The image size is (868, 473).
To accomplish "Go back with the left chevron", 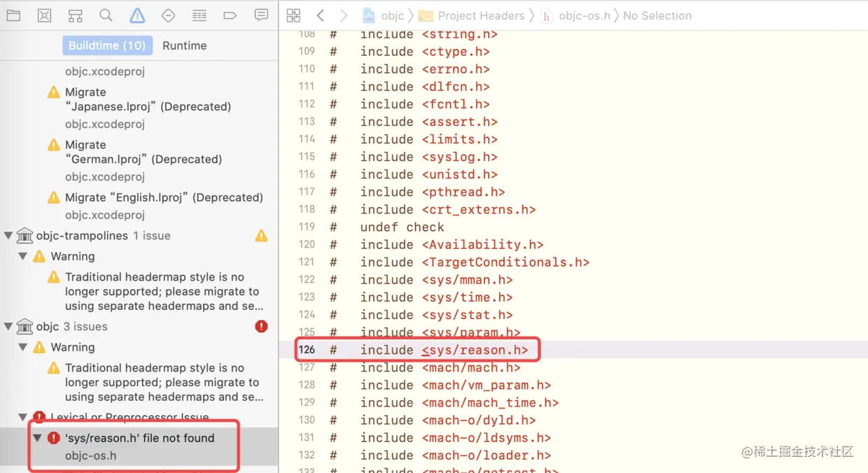I will [320, 15].
